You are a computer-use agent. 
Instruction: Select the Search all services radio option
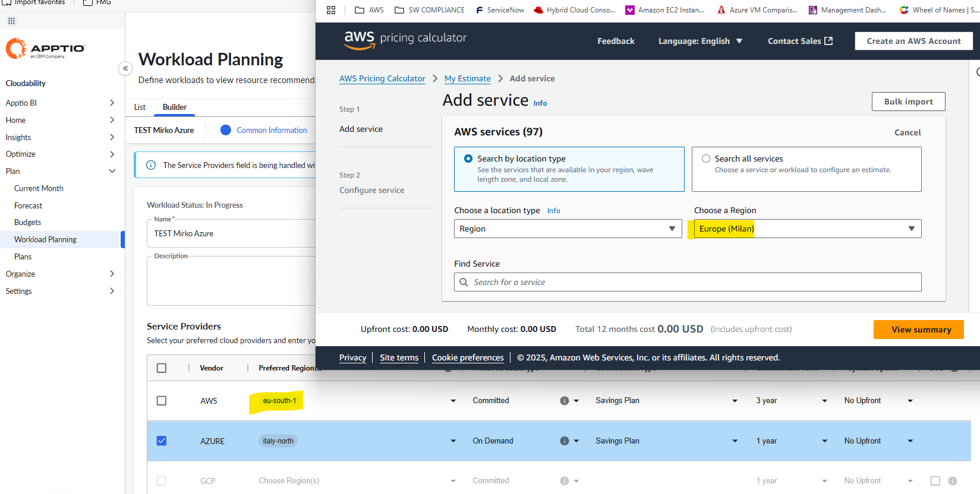click(706, 159)
